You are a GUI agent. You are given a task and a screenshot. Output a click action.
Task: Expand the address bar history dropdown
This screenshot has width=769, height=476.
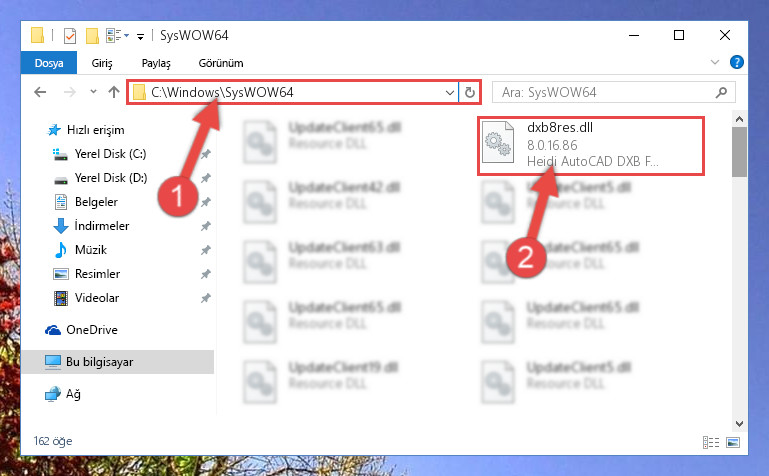[449, 92]
